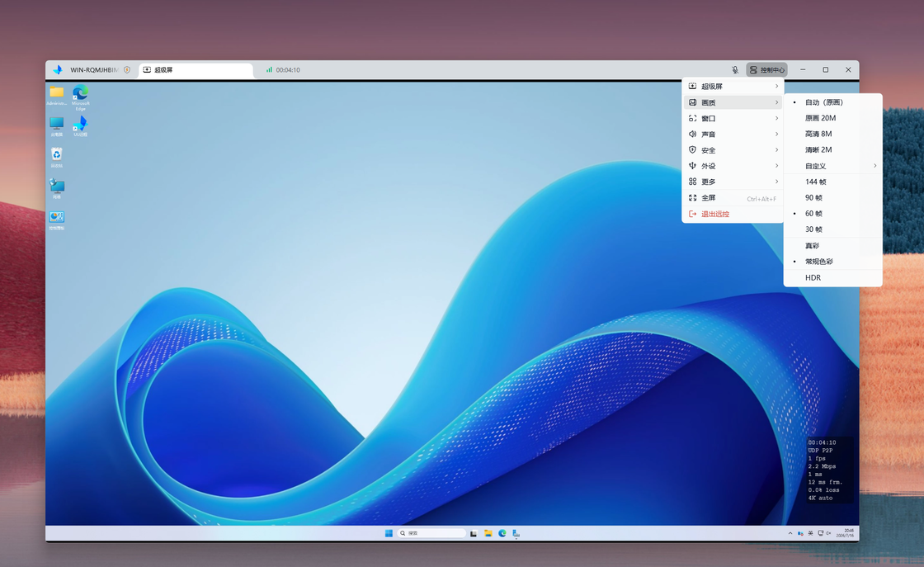The image size is (924, 567).
Task: Choose 全屏 fullscreen in the menu
Action: (x=733, y=198)
